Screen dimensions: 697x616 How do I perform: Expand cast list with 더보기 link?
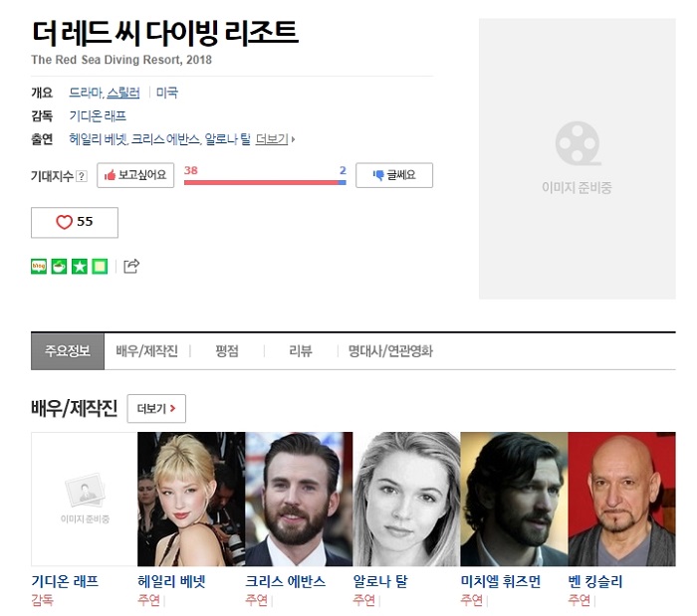point(274,139)
